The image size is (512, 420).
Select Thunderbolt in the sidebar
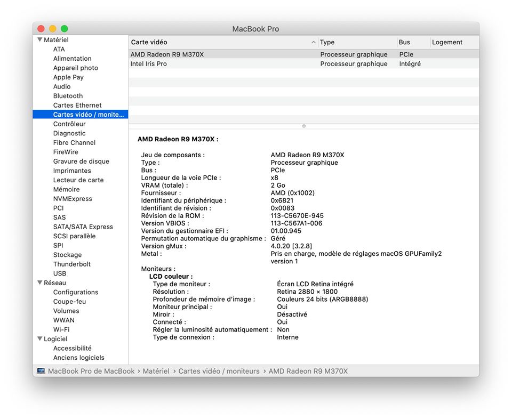click(x=72, y=264)
